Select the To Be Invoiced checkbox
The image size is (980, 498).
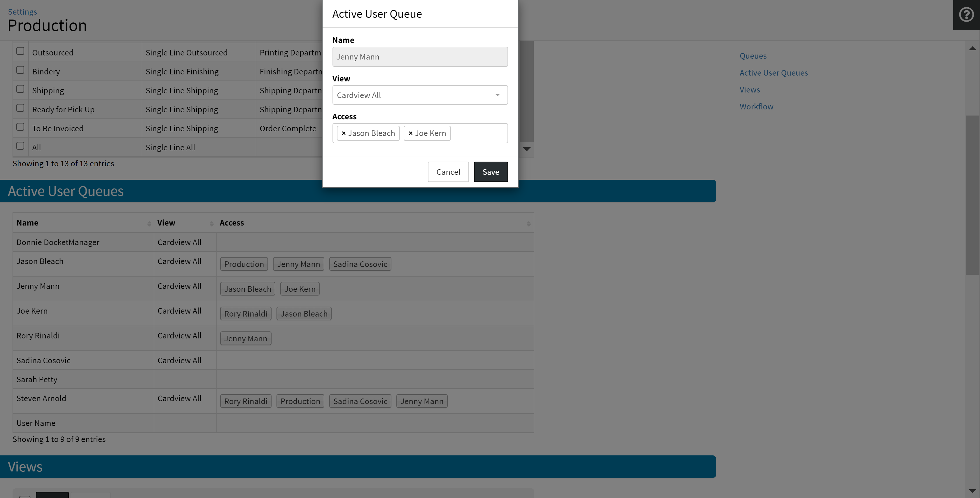point(20,127)
